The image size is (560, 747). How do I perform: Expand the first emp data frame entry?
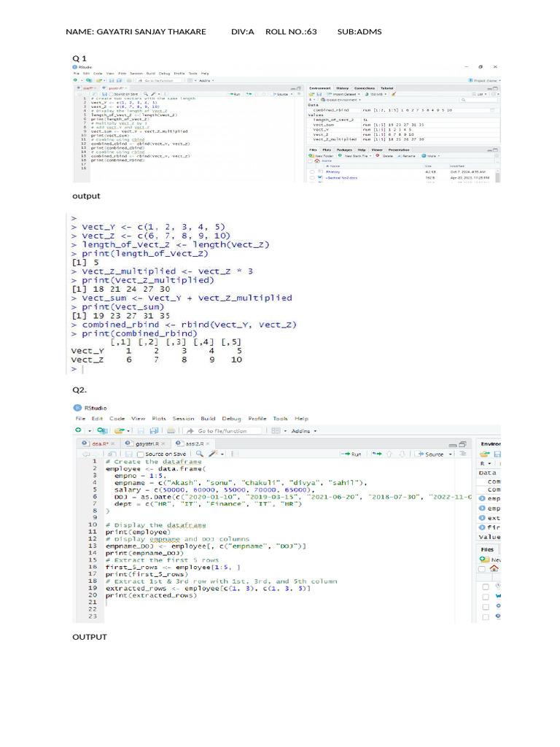coord(483,498)
